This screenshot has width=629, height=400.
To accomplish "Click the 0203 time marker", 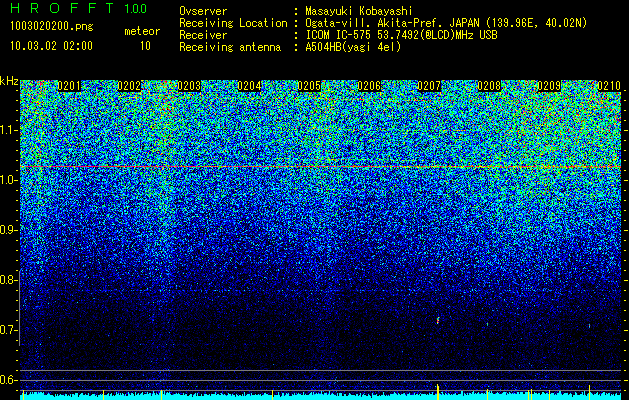I will click(x=189, y=86).
